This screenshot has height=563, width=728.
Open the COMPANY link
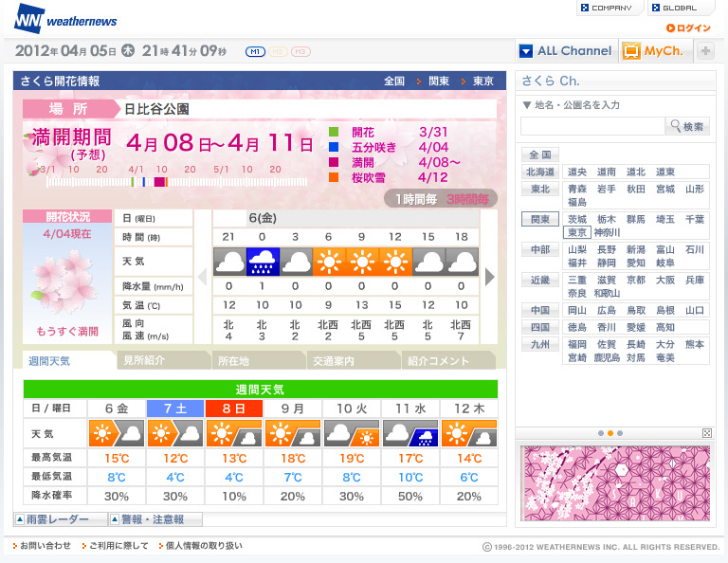(610, 8)
